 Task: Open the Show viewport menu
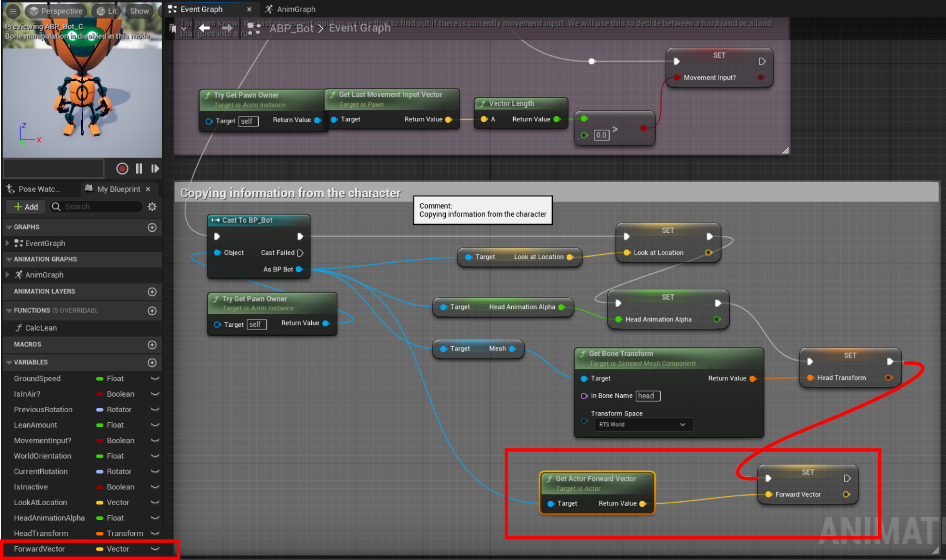(x=139, y=11)
